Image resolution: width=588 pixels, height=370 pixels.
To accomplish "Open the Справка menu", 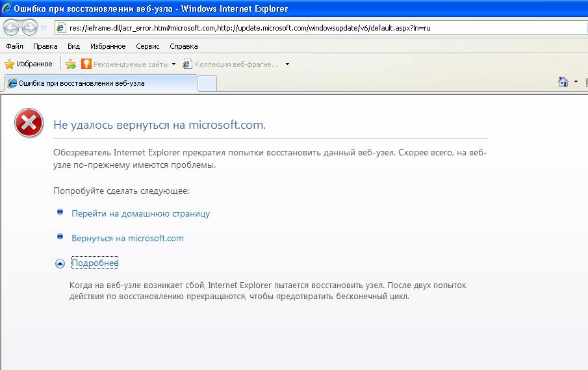I will pyautogui.click(x=183, y=46).
